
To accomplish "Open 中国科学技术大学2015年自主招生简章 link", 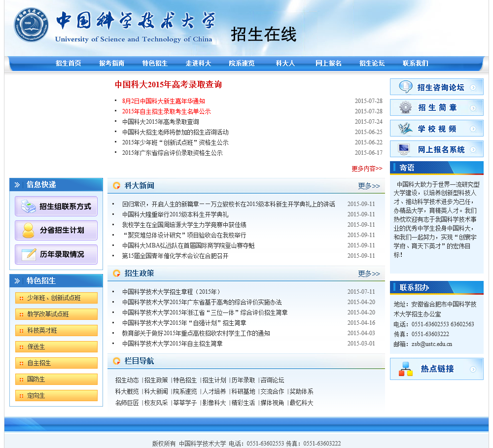I will click(172, 344).
